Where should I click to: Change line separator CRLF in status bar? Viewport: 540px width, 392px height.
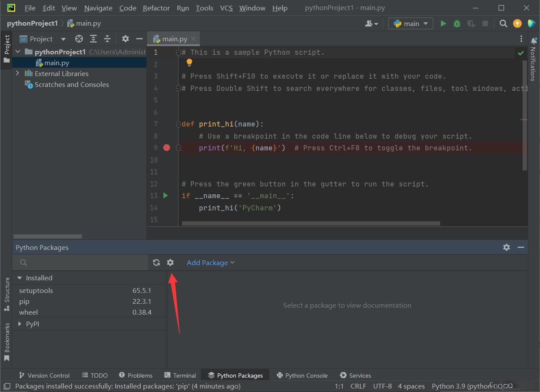[358, 386]
